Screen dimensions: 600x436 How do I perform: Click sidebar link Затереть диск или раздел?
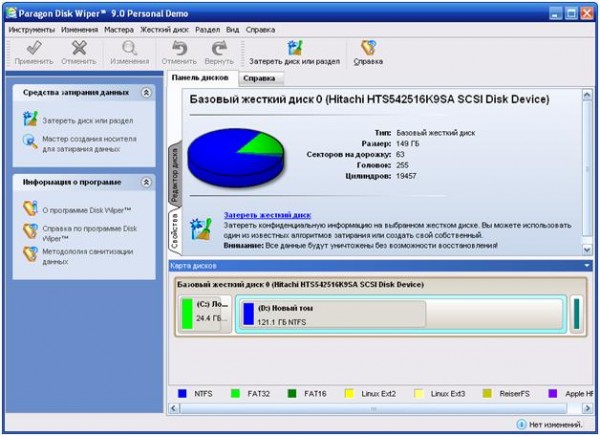(x=88, y=121)
